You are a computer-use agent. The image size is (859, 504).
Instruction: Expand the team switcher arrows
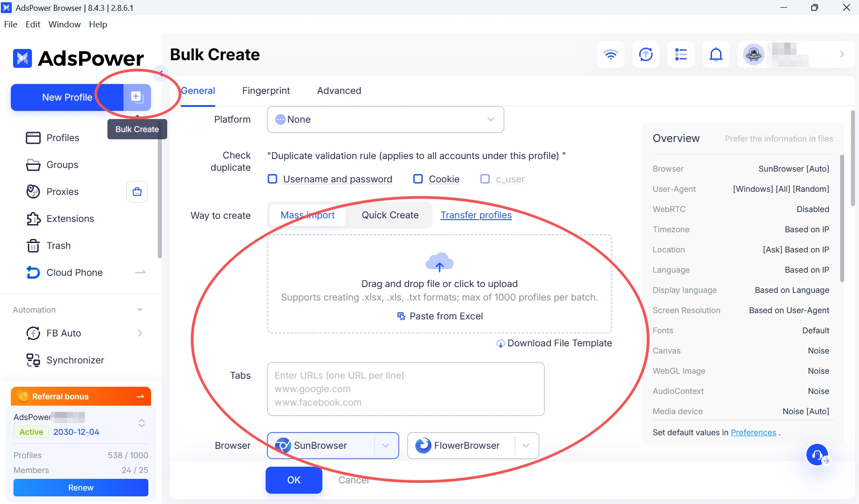tap(141, 423)
